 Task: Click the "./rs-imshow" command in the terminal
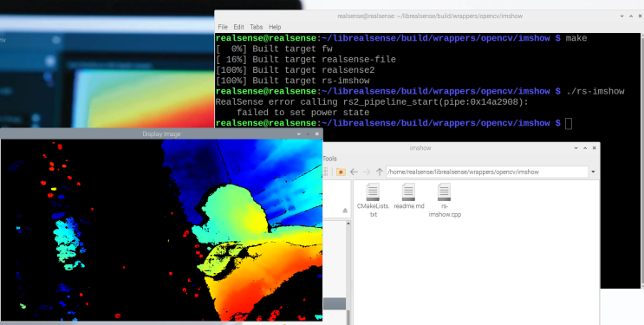coord(595,91)
